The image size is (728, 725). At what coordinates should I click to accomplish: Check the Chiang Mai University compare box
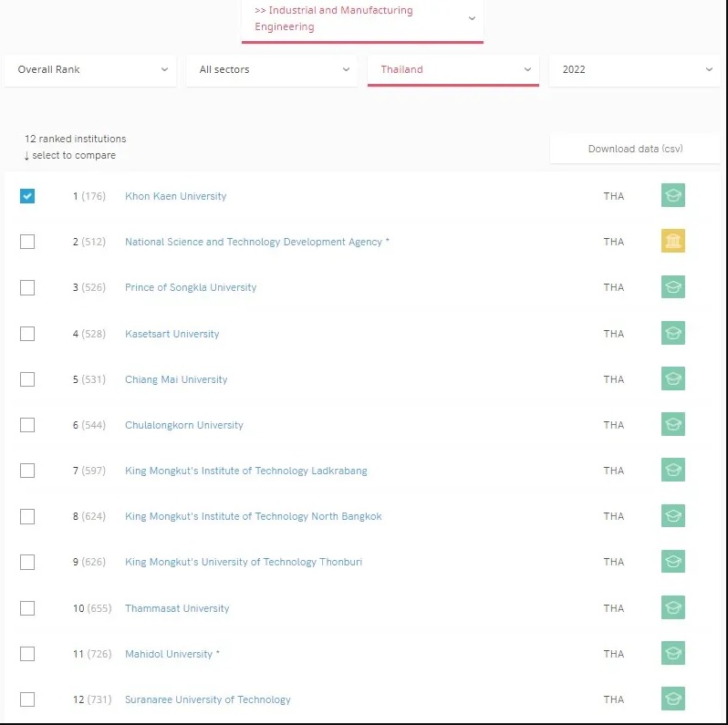[x=27, y=379]
